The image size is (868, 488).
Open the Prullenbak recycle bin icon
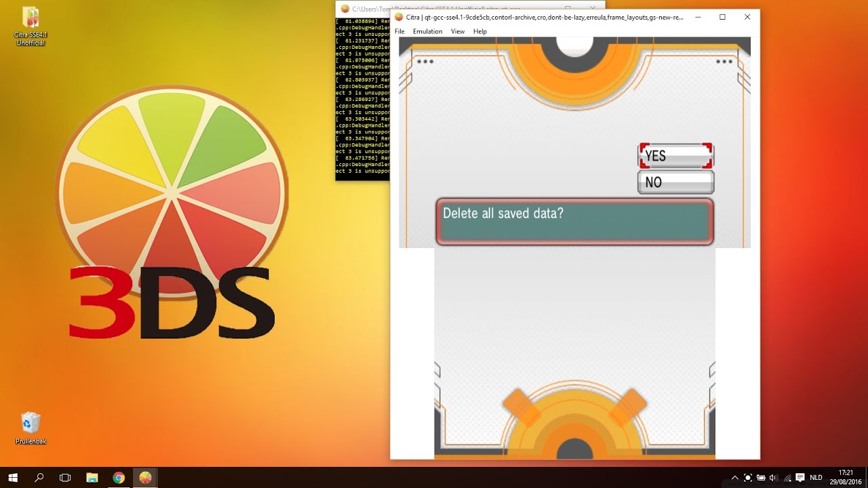(31, 428)
